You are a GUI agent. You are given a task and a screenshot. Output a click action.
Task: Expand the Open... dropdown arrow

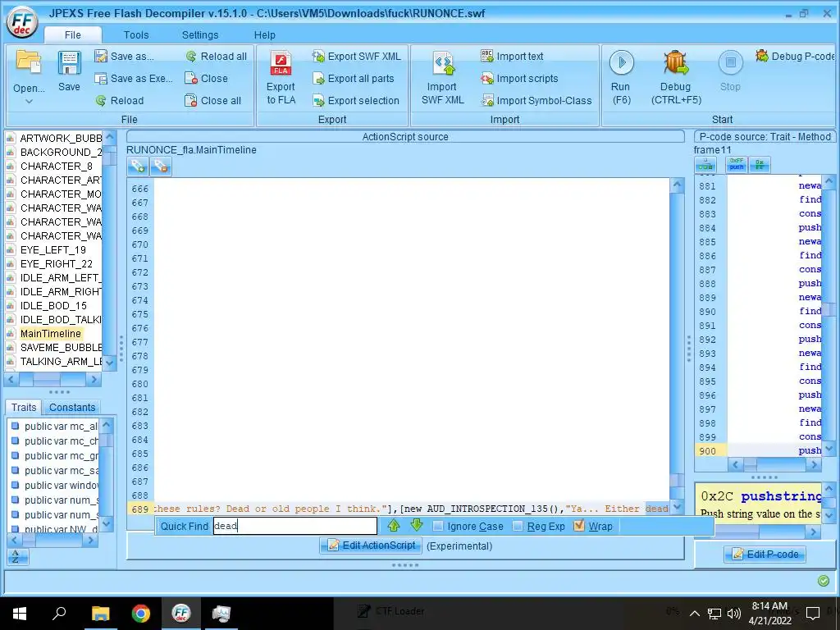(29, 101)
